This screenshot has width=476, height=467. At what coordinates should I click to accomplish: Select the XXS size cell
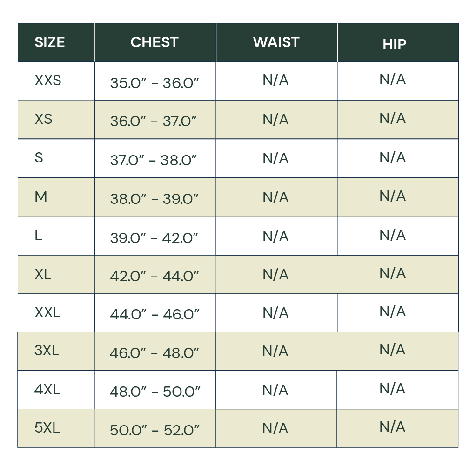(x=48, y=81)
